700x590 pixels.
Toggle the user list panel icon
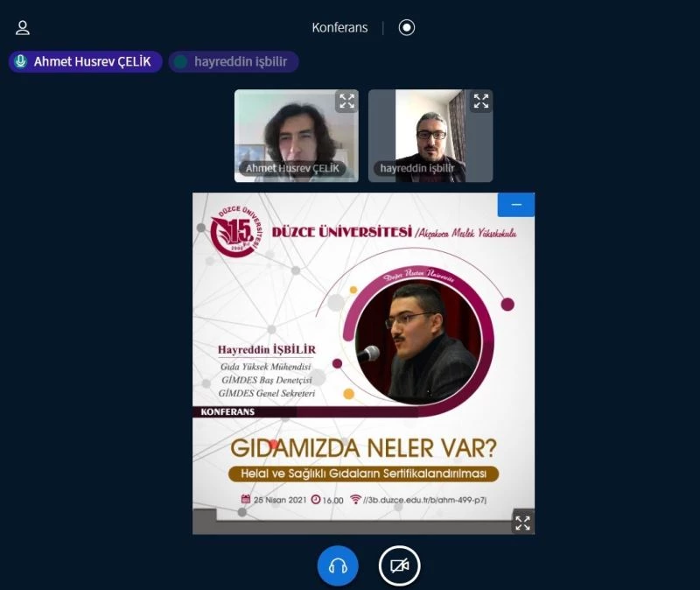coord(23,27)
